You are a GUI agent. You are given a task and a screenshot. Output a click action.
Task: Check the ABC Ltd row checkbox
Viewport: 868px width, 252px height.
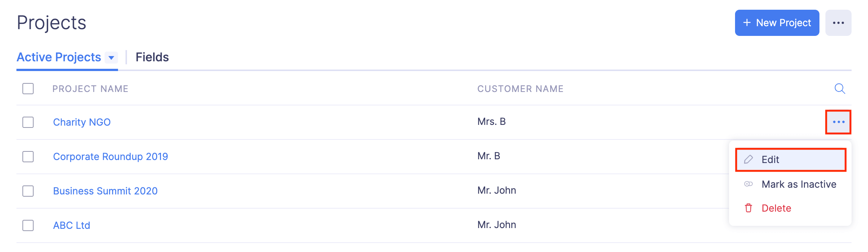click(28, 225)
